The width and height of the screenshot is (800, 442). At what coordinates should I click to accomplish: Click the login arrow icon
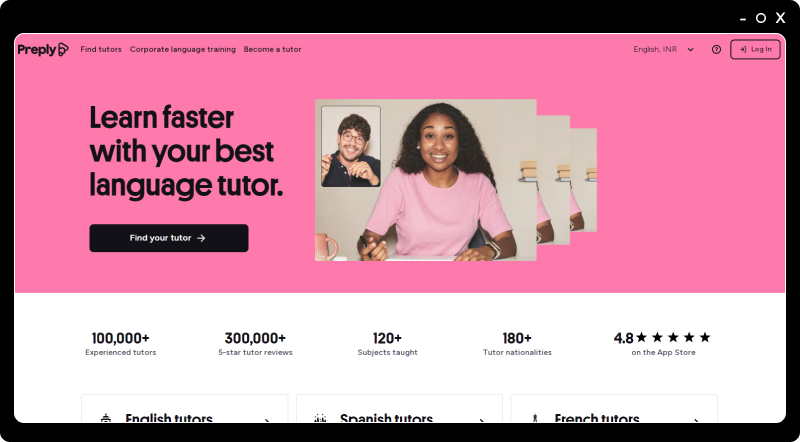coord(743,50)
